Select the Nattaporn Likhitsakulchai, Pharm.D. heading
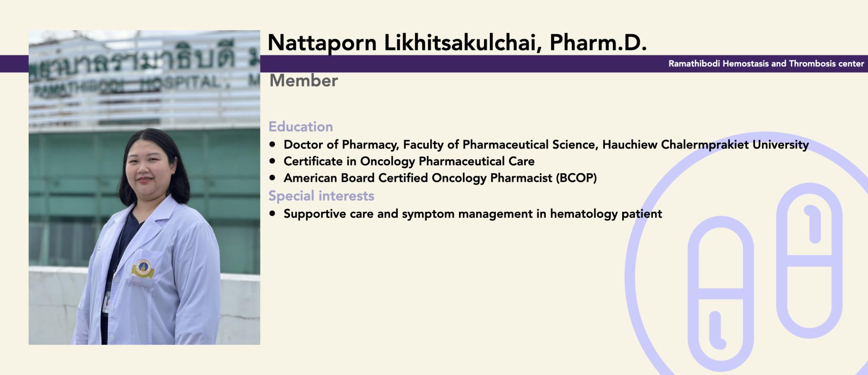 click(x=457, y=43)
